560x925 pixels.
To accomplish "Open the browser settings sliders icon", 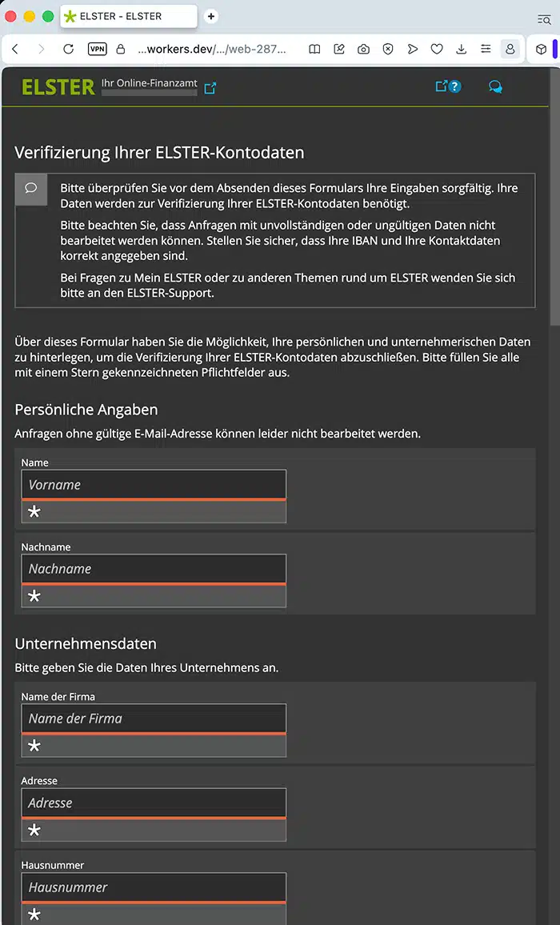I will tap(486, 49).
